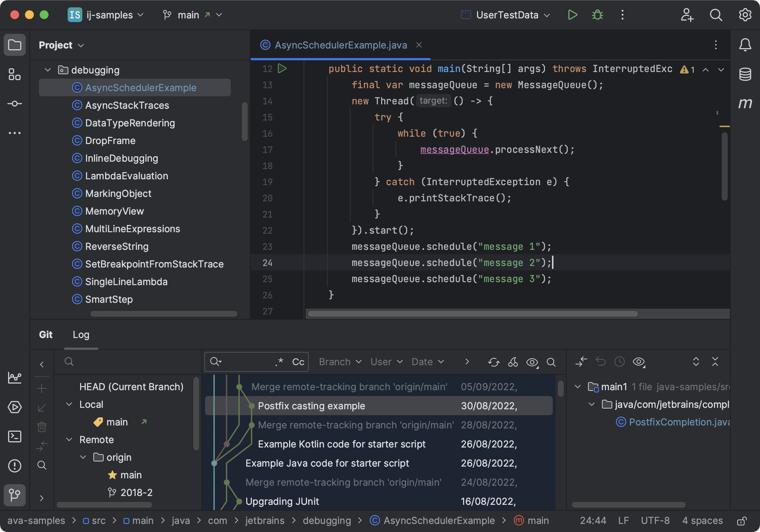The image size is (760, 532).
Task: Toggle regex matching in commit search field
Action: click(279, 362)
